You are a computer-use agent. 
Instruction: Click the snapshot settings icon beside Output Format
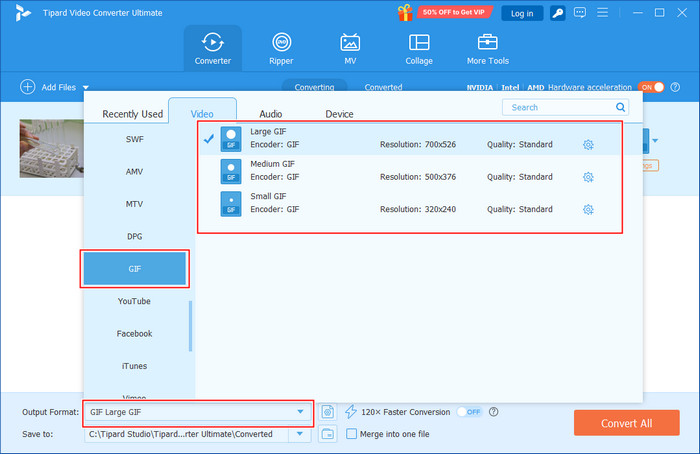(x=328, y=412)
